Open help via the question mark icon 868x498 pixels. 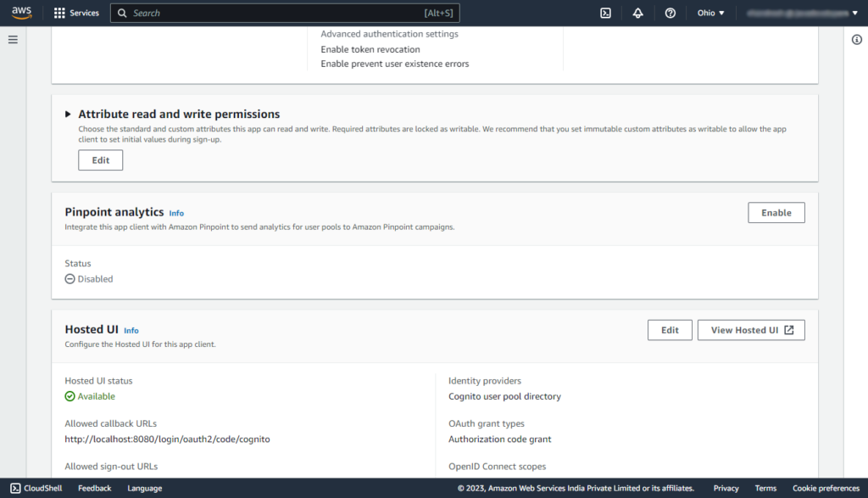point(670,13)
